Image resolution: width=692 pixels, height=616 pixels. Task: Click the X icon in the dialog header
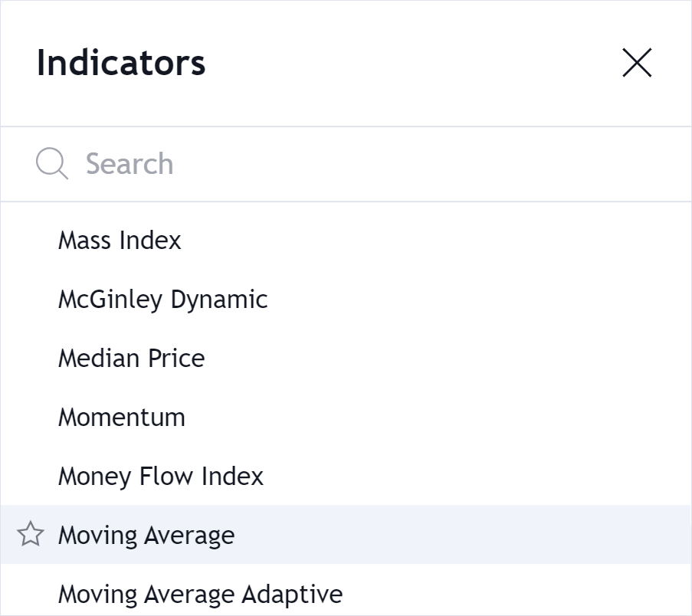[x=637, y=63]
